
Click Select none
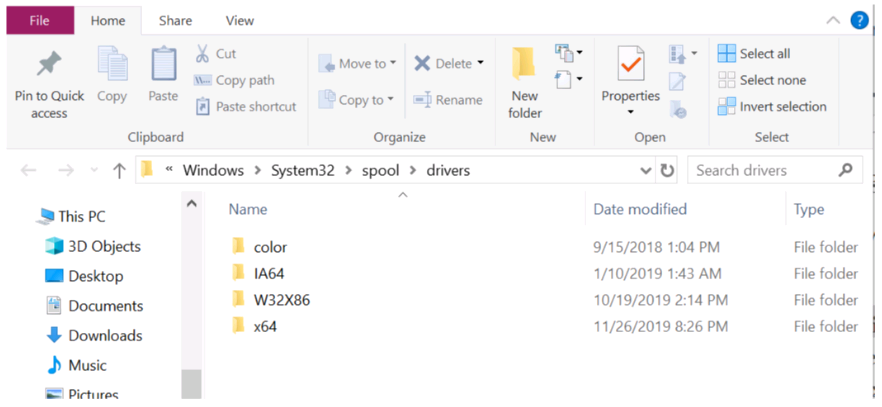pos(762,80)
